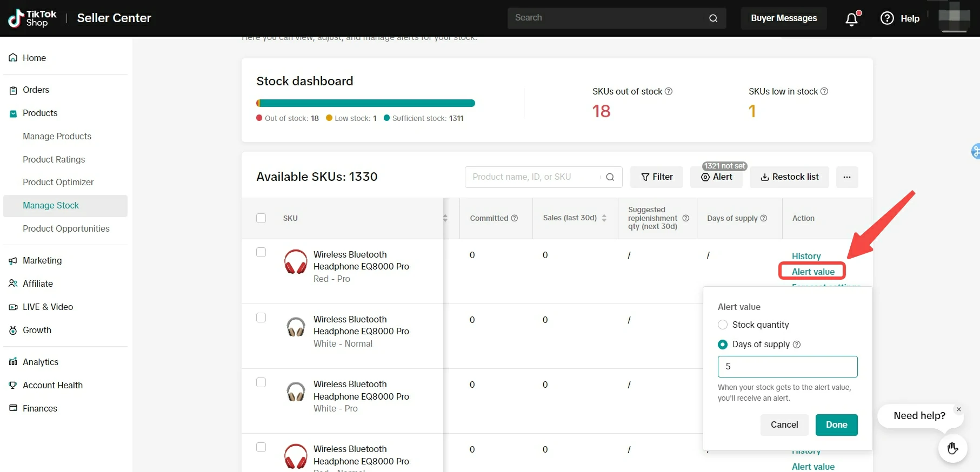Close the Need help bubble
980x472 pixels.
pyautogui.click(x=958, y=409)
